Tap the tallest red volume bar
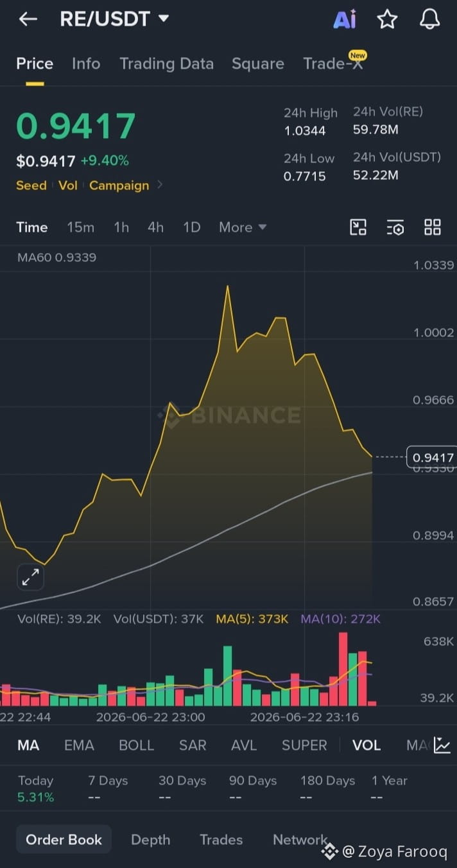457x868 pixels. click(343, 669)
